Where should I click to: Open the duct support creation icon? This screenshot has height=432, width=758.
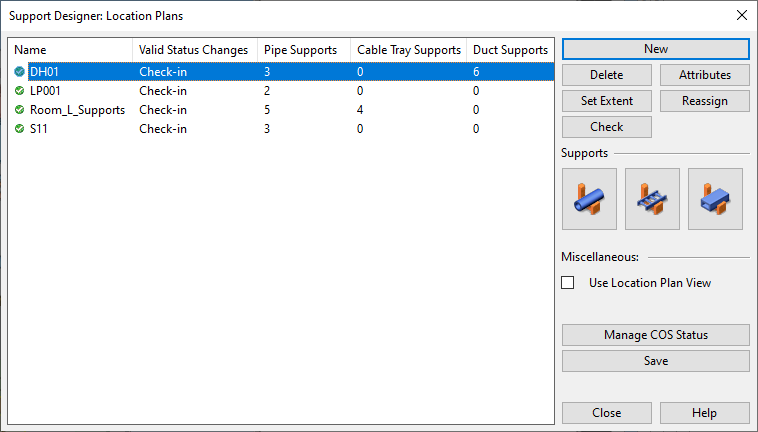click(x=715, y=199)
